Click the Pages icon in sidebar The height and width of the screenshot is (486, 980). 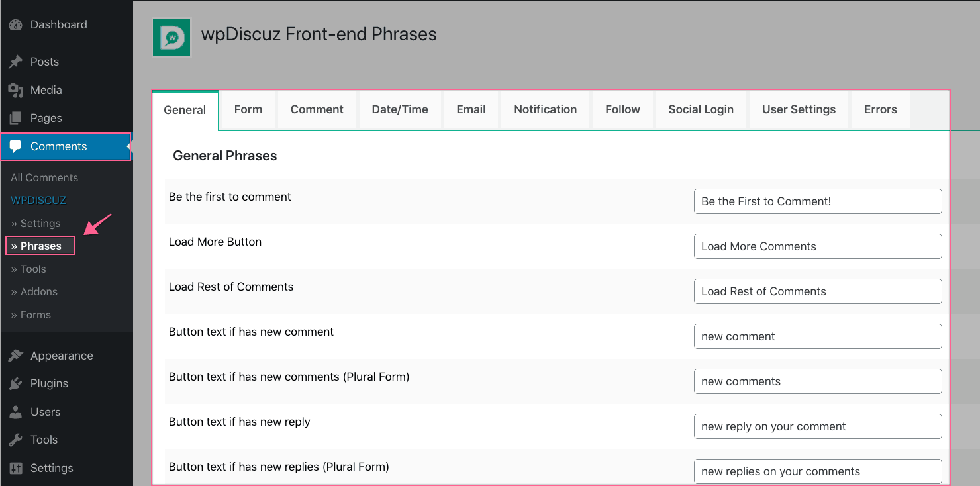tap(16, 118)
